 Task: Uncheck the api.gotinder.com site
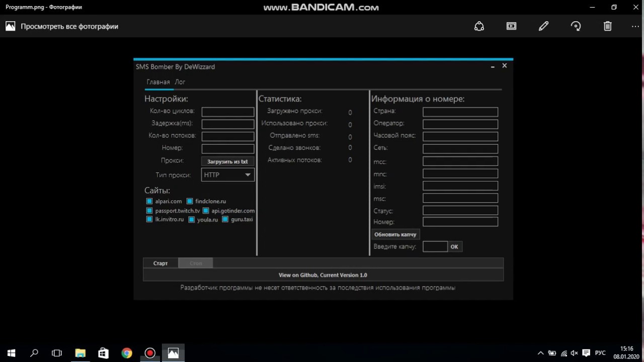tap(206, 211)
